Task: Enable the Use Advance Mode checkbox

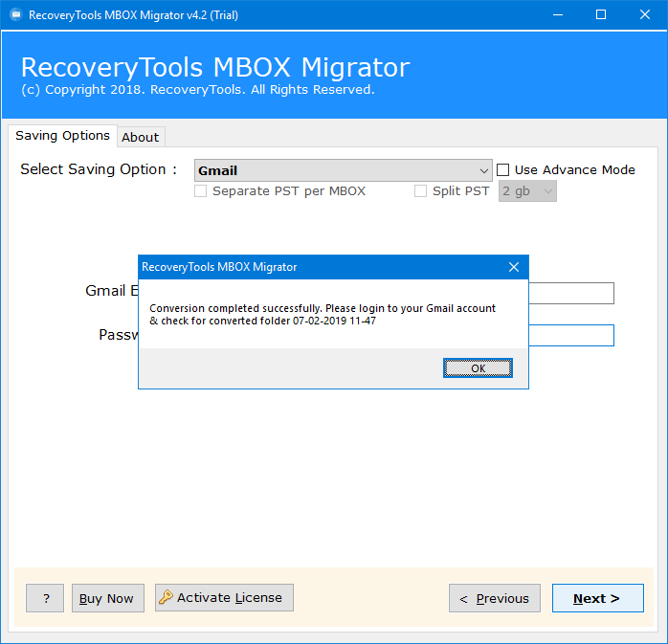Action: pos(503,170)
